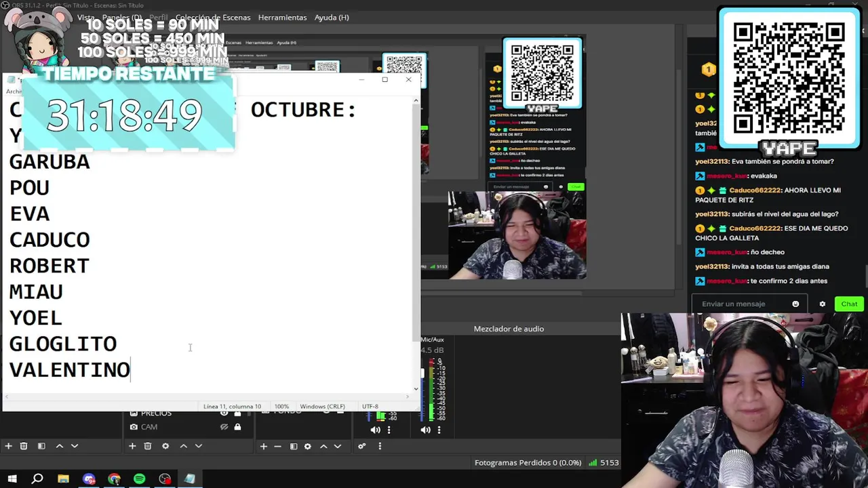Open Spotify from the taskbar
This screenshot has width=868, height=488.
click(x=139, y=479)
